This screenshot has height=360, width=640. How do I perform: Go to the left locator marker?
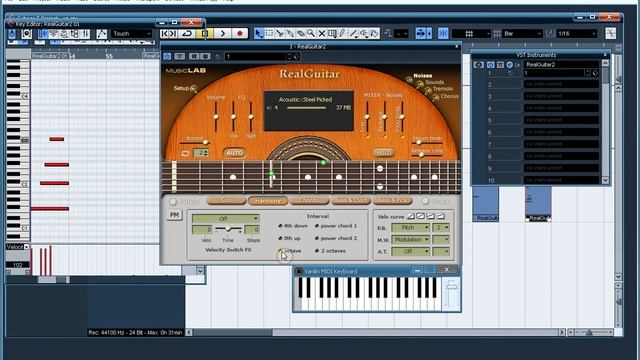[164, 33]
